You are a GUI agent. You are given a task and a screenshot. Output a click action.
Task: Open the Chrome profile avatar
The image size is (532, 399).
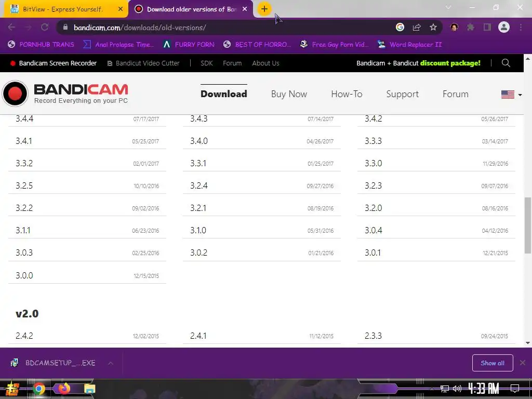pos(504,28)
